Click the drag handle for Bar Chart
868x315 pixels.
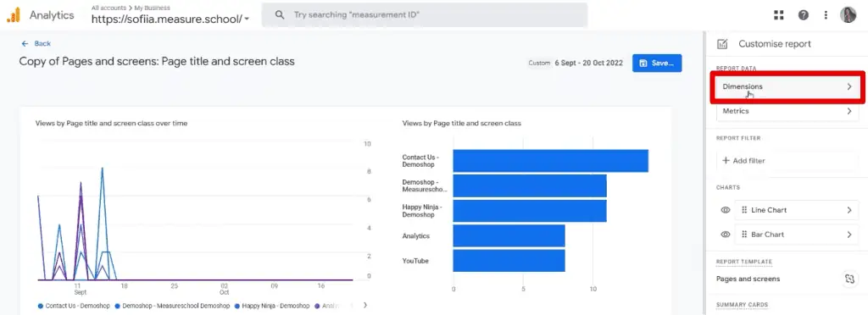click(744, 235)
